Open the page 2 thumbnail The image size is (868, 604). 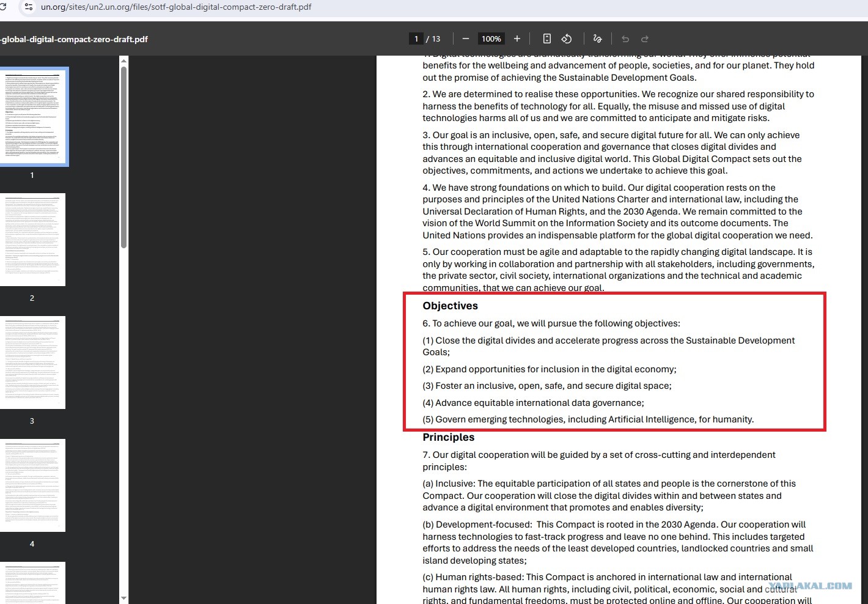coord(33,240)
